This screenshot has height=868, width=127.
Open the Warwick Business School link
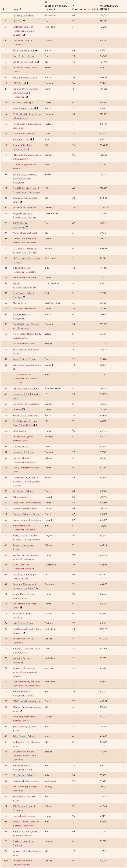click(x=25, y=233)
